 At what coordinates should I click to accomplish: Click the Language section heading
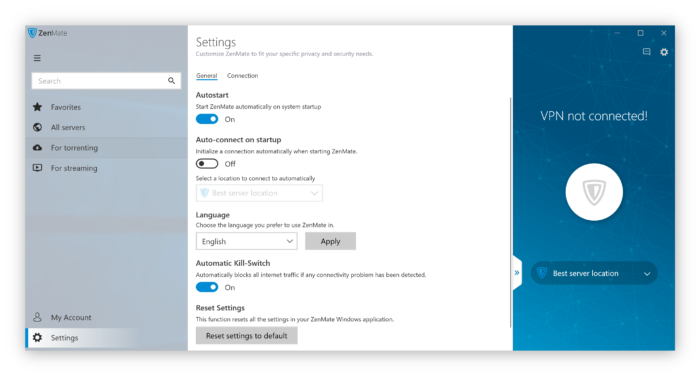coord(212,215)
